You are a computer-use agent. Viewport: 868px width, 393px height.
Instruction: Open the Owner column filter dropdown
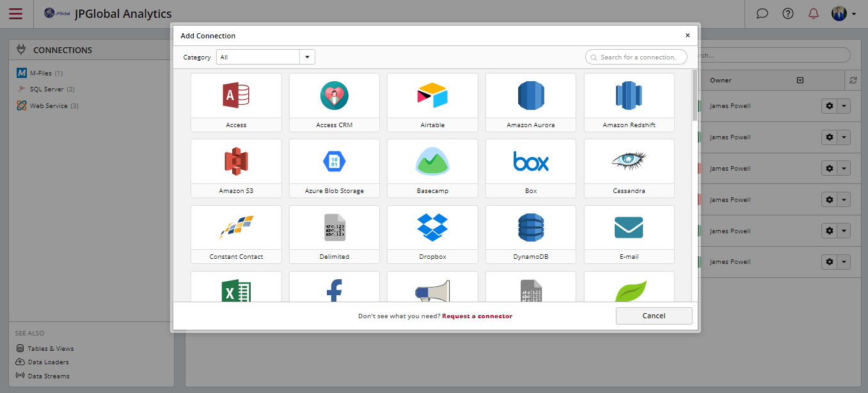[800, 81]
